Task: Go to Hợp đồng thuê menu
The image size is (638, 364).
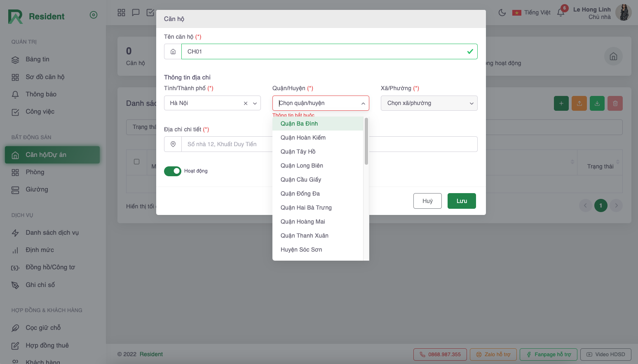Action: [x=47, y=345]
